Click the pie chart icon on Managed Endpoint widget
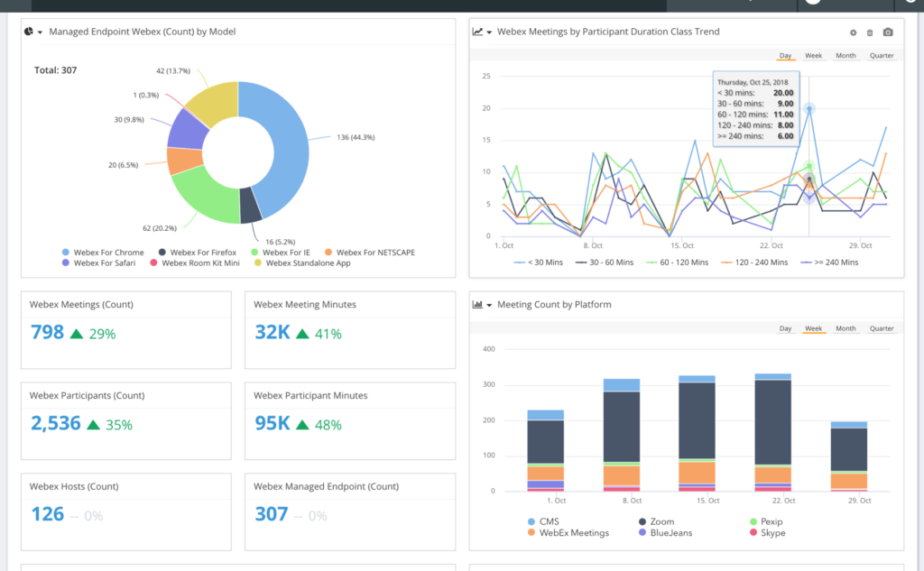 pyautogui.click(x=28, y=31)
